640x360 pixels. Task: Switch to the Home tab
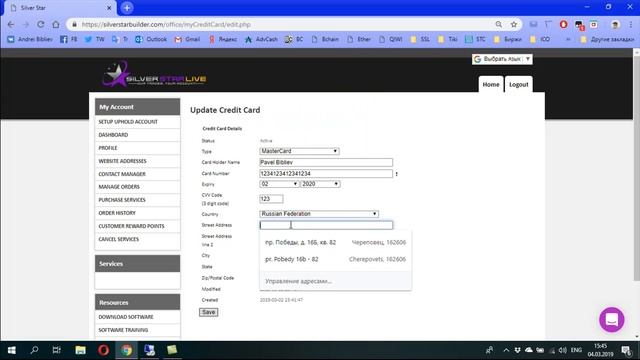(491, 84)
